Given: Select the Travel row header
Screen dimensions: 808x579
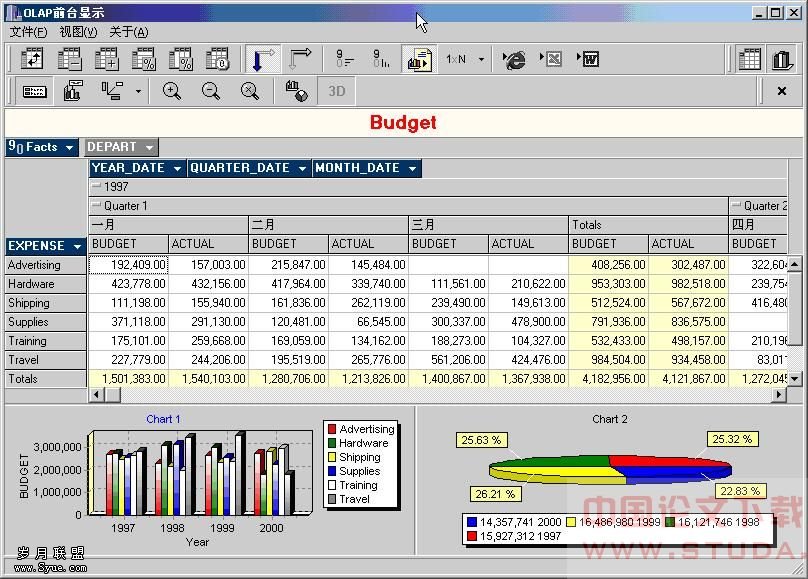Looking at the screenshot, I should pos(45,360).
